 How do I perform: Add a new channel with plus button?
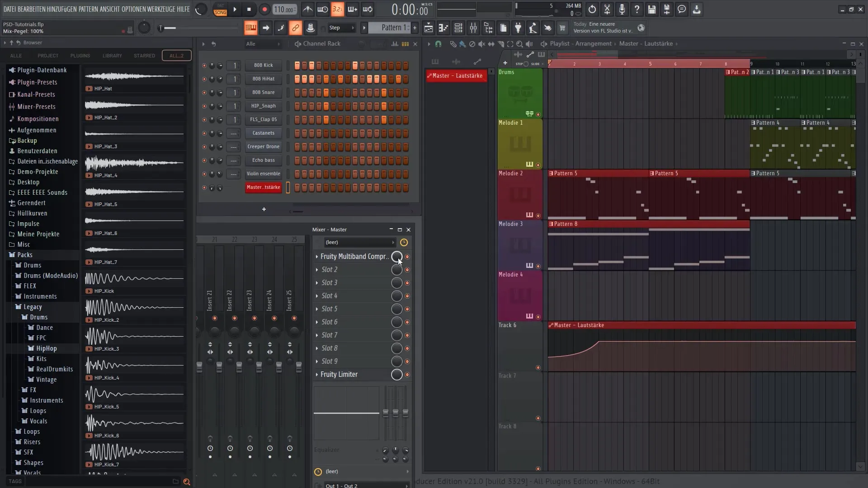[x=264, y=209]
